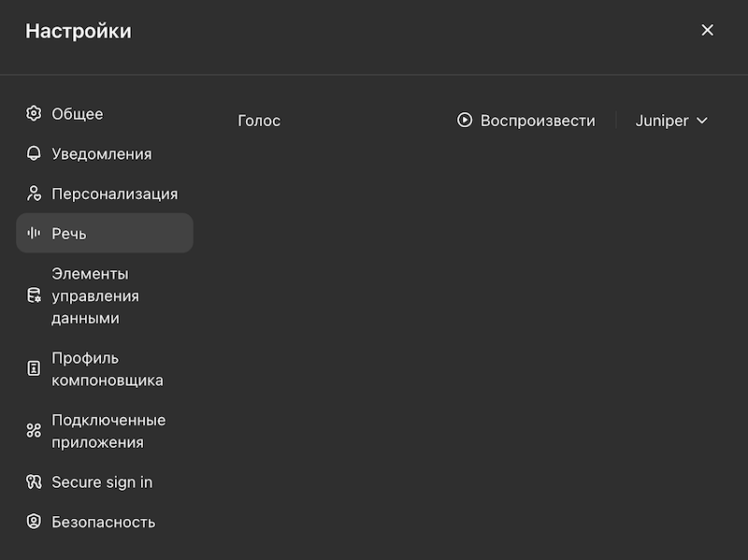Click the waveform icon beside Речь
748x560 pixels.
coord(34,233)
